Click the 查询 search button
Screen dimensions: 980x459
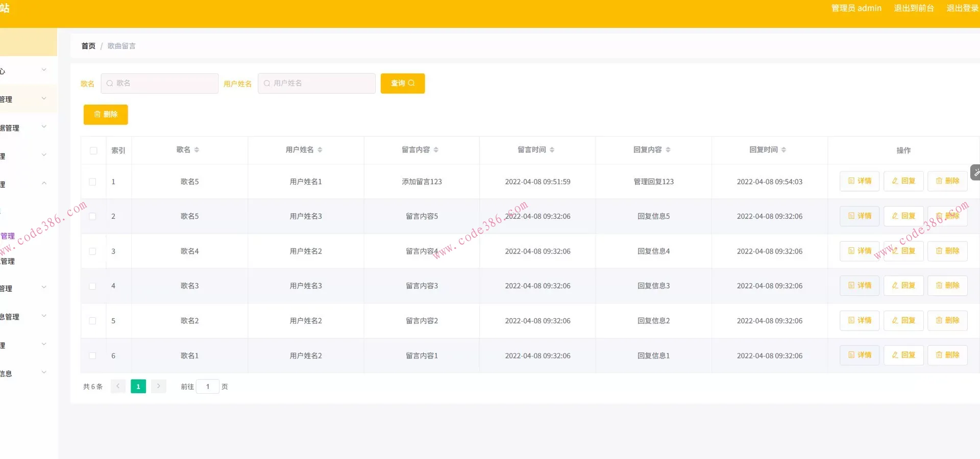[x=402, y=84]
